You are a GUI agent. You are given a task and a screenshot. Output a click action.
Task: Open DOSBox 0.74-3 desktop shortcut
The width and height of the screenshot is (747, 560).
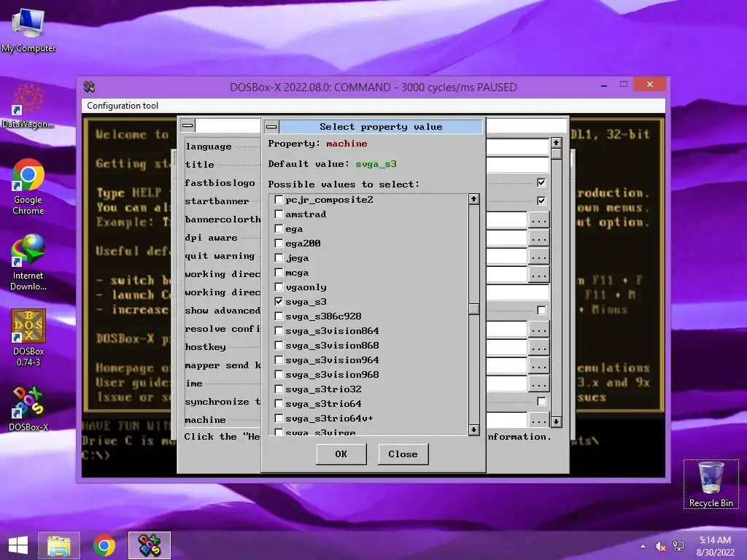click(x=28, y=338)
